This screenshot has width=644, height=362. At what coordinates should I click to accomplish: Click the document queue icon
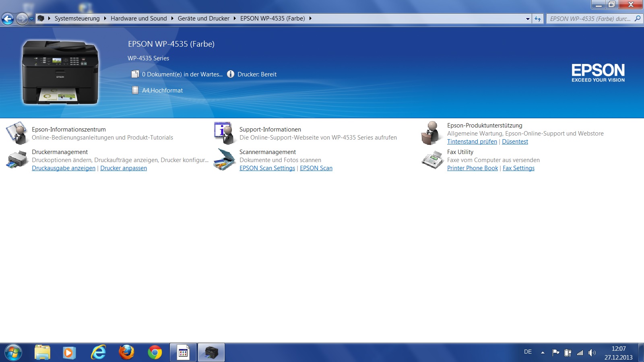click(135, 74)
